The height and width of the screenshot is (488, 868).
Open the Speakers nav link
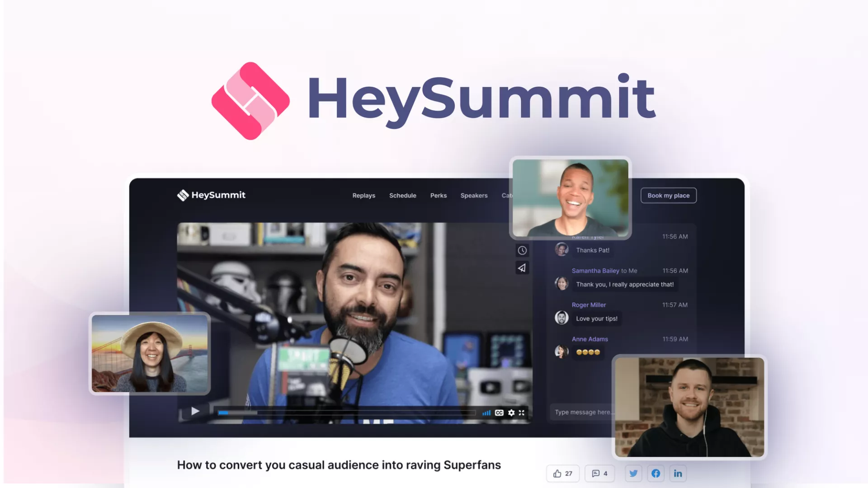pyautogui.click(x=474, y=196)
